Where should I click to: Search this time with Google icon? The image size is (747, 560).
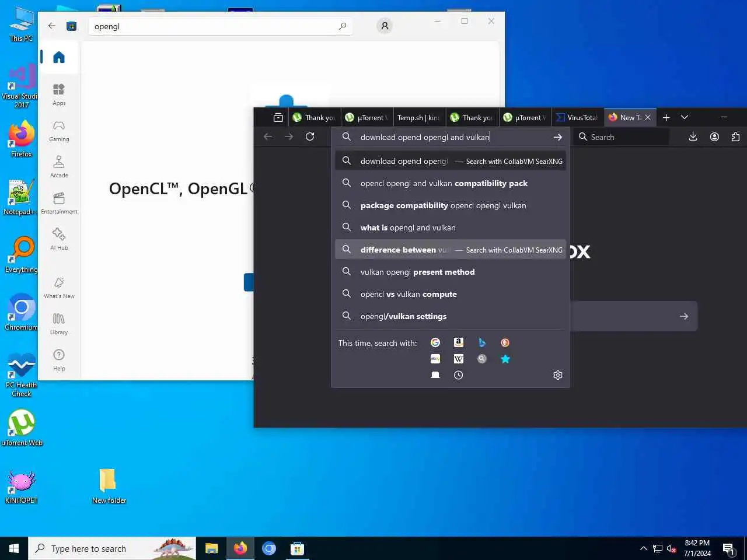tap(435, 342)
